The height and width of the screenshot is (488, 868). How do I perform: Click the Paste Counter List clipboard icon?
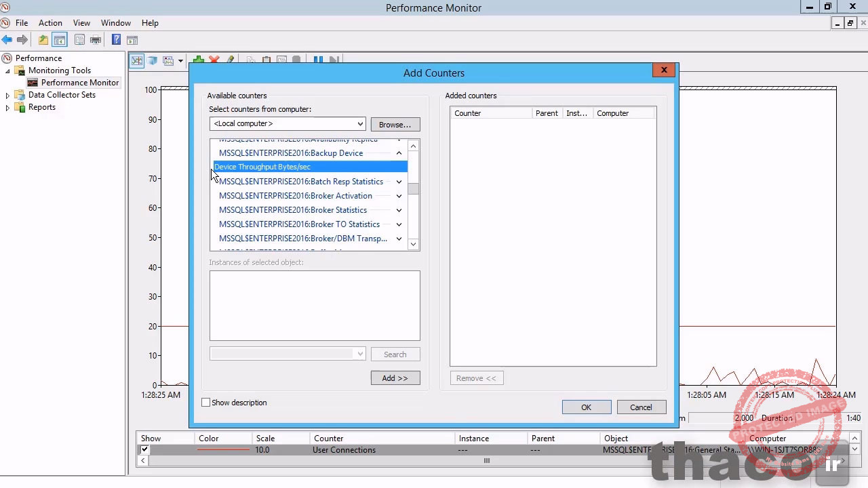click(266, 60)
